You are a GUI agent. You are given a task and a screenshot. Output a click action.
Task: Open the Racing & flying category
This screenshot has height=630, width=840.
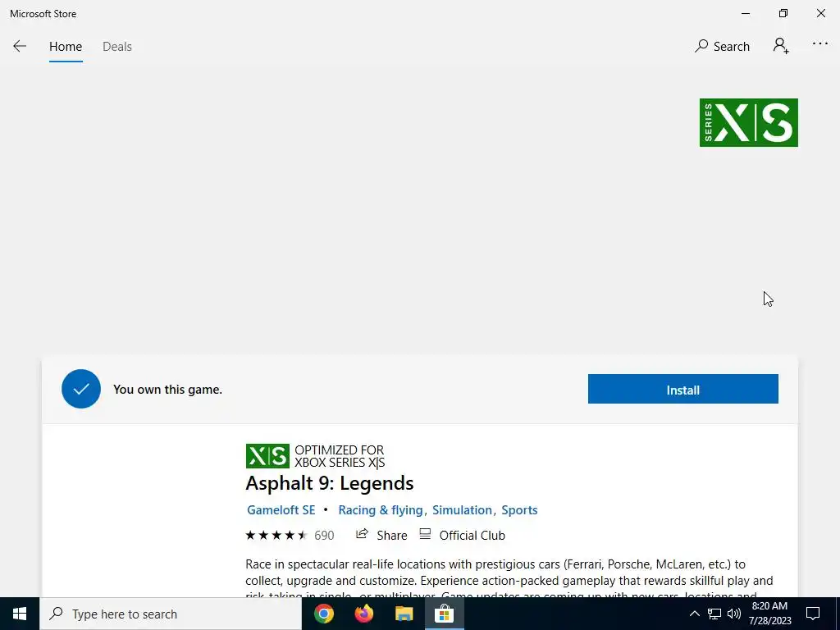point(381,510)
